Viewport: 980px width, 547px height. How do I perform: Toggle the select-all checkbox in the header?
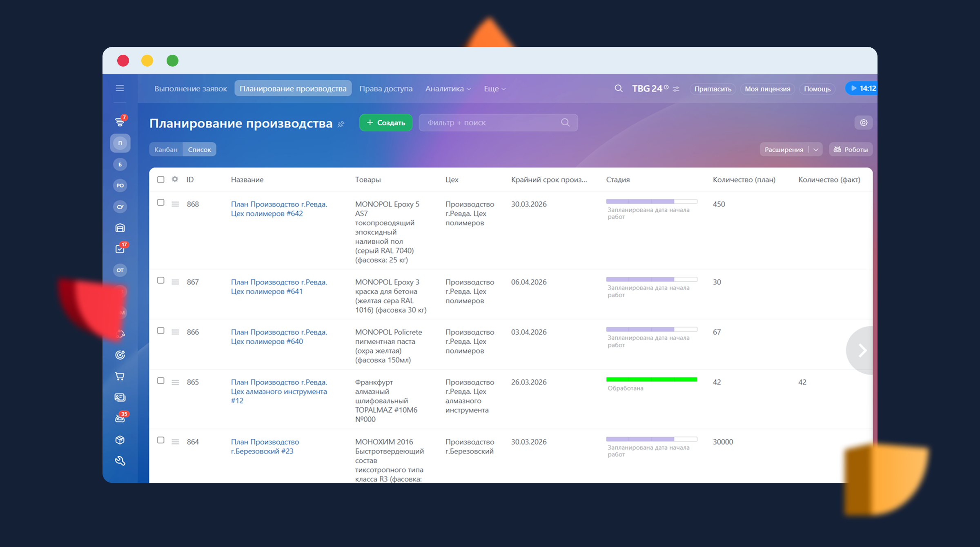(161, 180)
